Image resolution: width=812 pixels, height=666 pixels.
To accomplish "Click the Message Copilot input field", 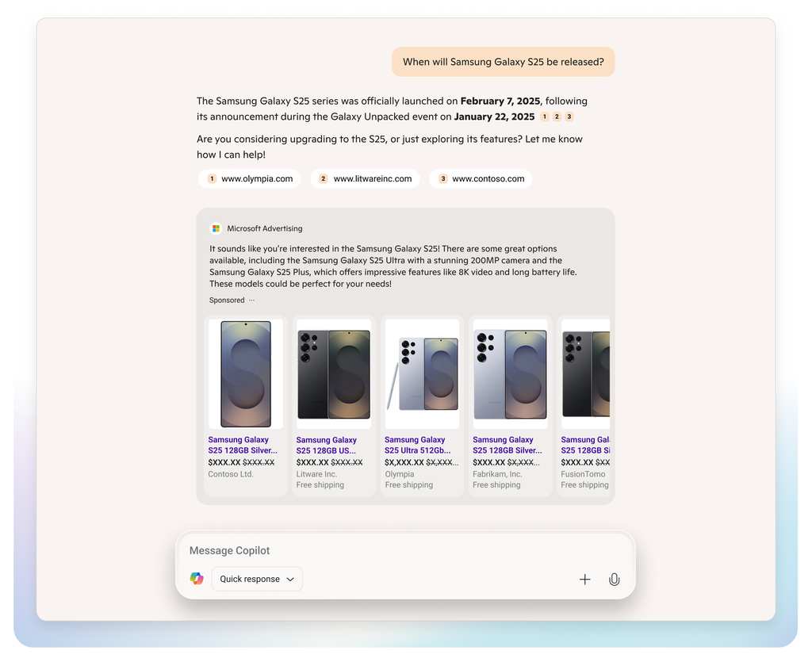I will [x=317, y=550].
